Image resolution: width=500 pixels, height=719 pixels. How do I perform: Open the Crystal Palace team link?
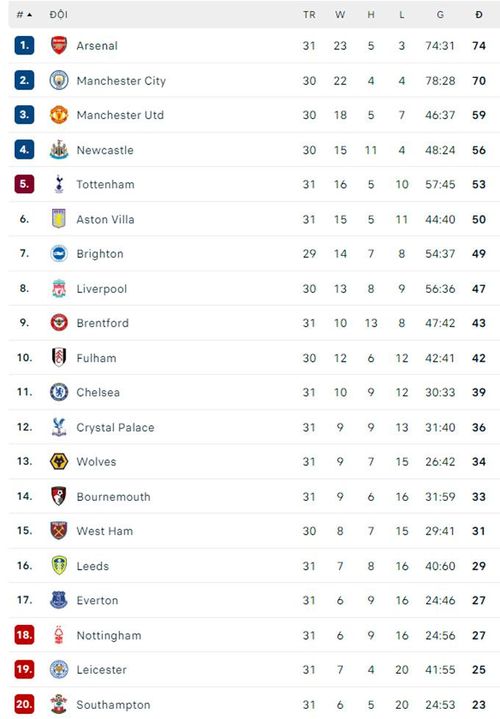click(115, 427)
